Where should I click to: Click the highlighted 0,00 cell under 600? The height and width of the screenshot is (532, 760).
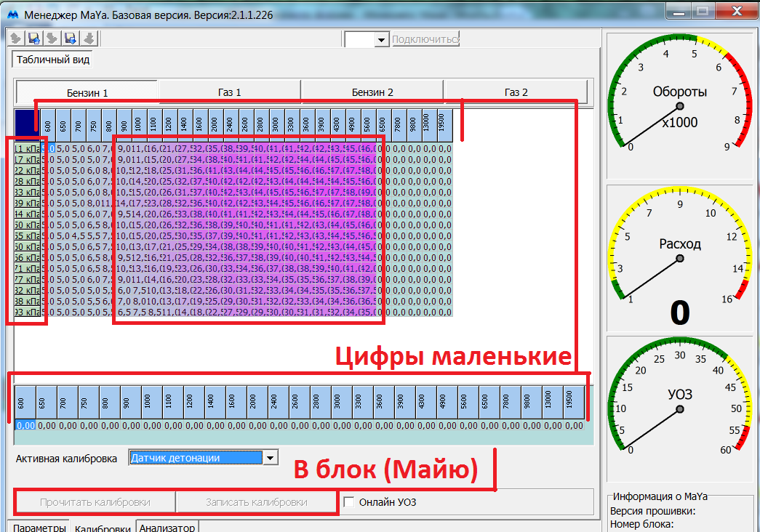25,426
